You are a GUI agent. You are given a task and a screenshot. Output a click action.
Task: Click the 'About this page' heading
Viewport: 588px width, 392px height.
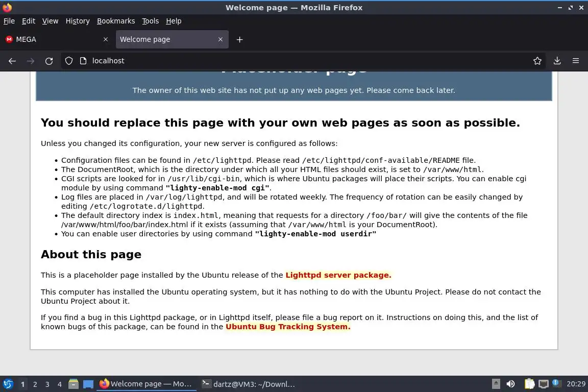click(x=91, y=254)
